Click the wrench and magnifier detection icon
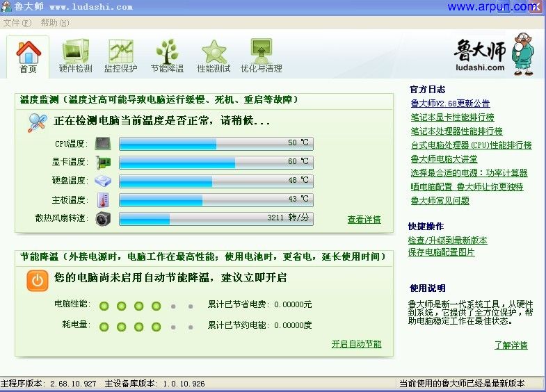The height and width of the screenshot is (392, 546). [x=38, y=122]
